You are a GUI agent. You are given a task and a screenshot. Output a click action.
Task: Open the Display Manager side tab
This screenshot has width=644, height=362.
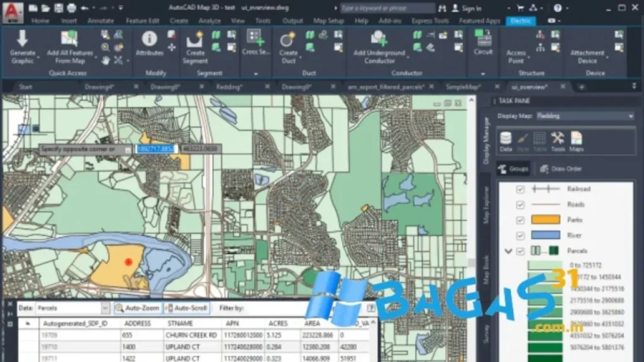tap(486, 140)
